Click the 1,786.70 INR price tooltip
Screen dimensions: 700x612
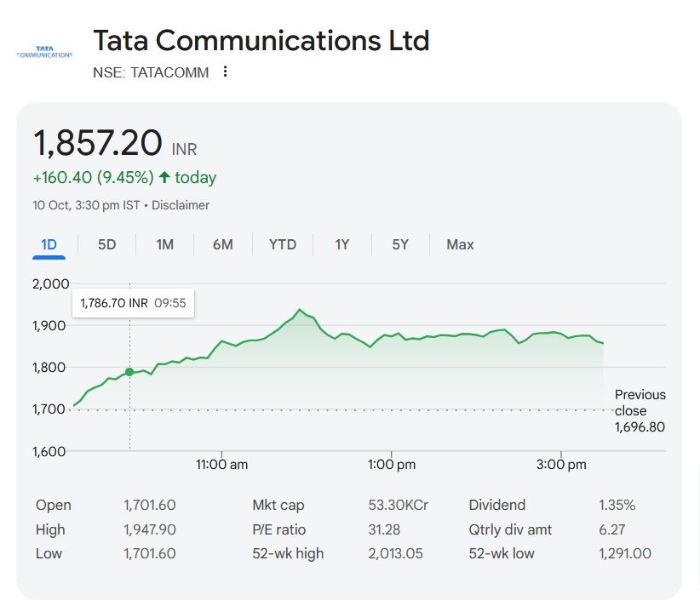point(133,303)
